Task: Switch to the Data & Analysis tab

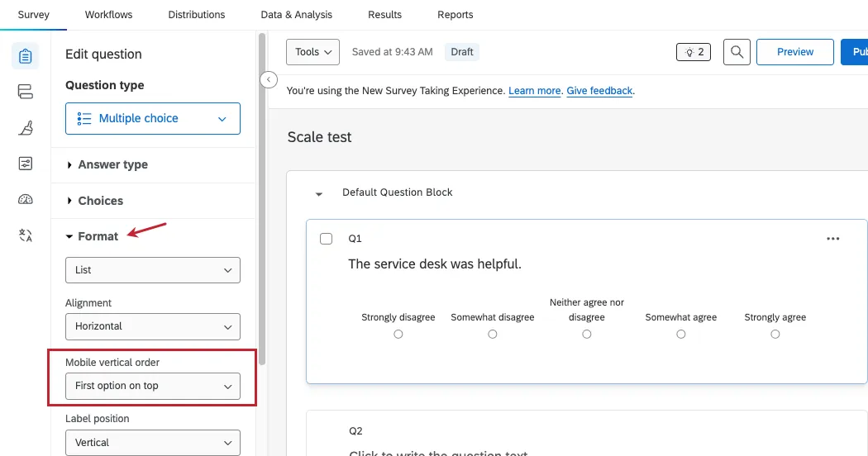Action: tap(296, 15)
